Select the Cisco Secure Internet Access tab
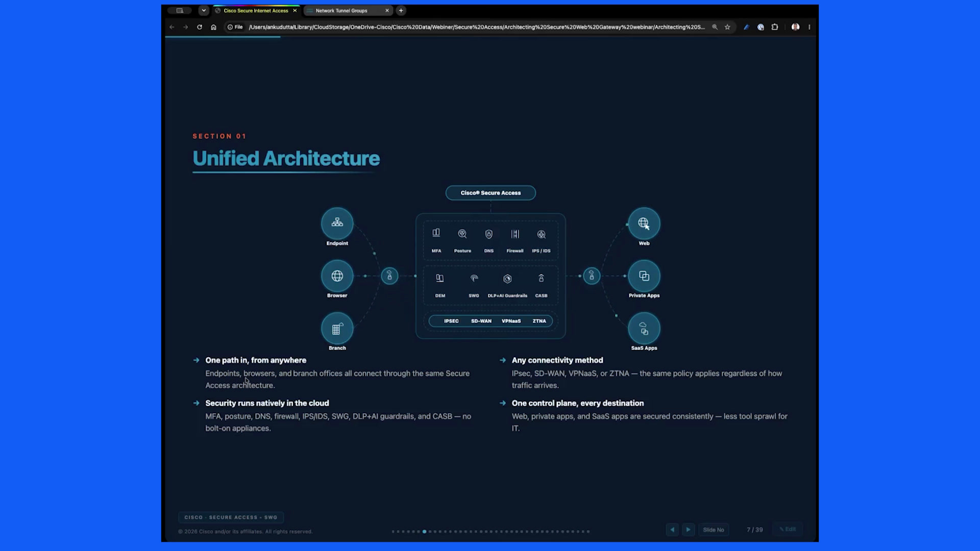The width and height of the screenshot is (980, 551). coord(256,10)
